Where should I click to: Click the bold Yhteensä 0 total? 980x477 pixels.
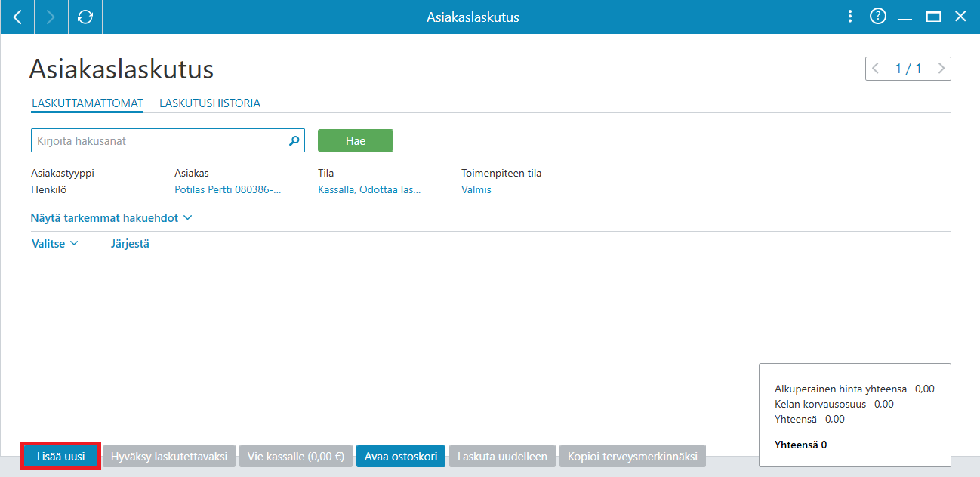click(801, 445)
